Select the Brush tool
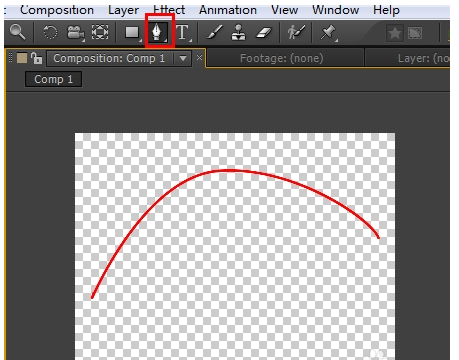 click(215, 33)
